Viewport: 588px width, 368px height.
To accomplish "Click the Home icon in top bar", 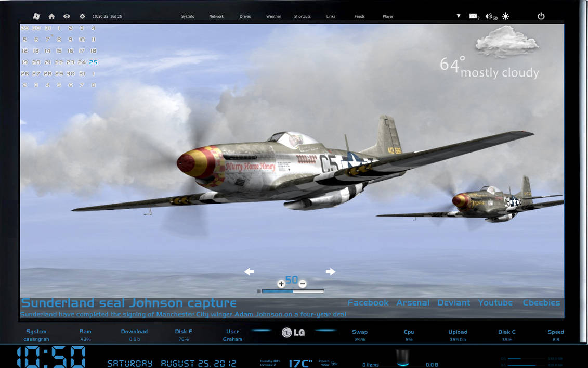I will click(52, 16).
